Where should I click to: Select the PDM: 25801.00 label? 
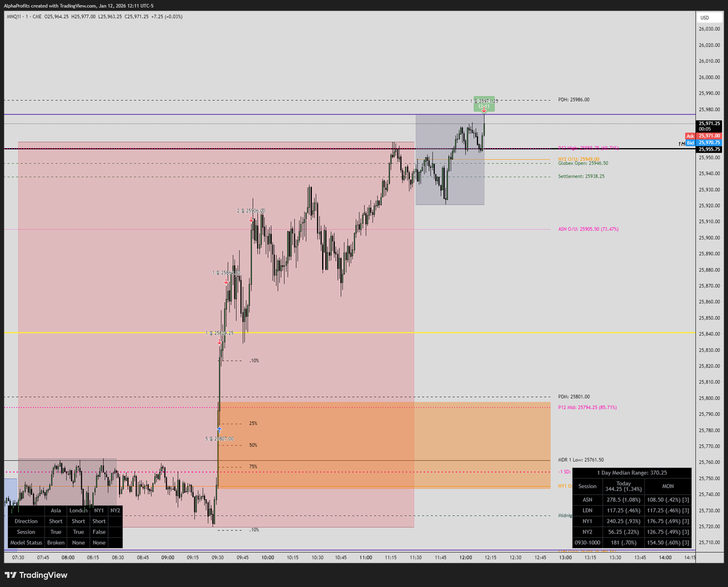pyautogui.click(x=573, y=397)
